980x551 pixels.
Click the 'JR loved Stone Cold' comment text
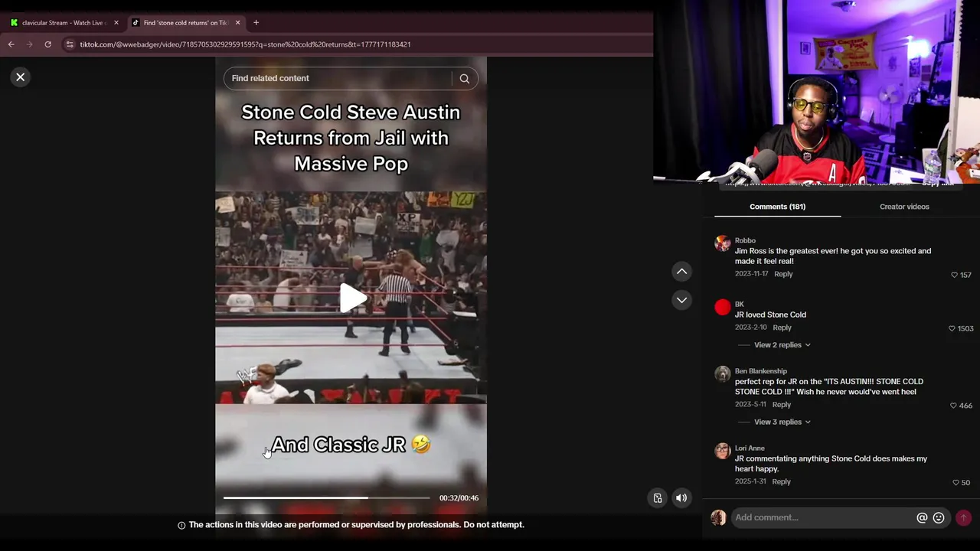(x=770, y=315)
